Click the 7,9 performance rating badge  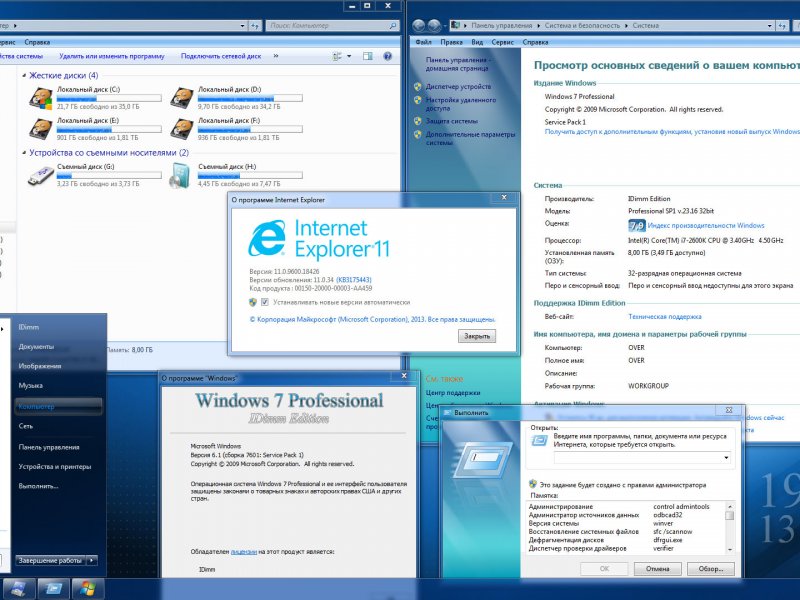(x=637, y=226)
